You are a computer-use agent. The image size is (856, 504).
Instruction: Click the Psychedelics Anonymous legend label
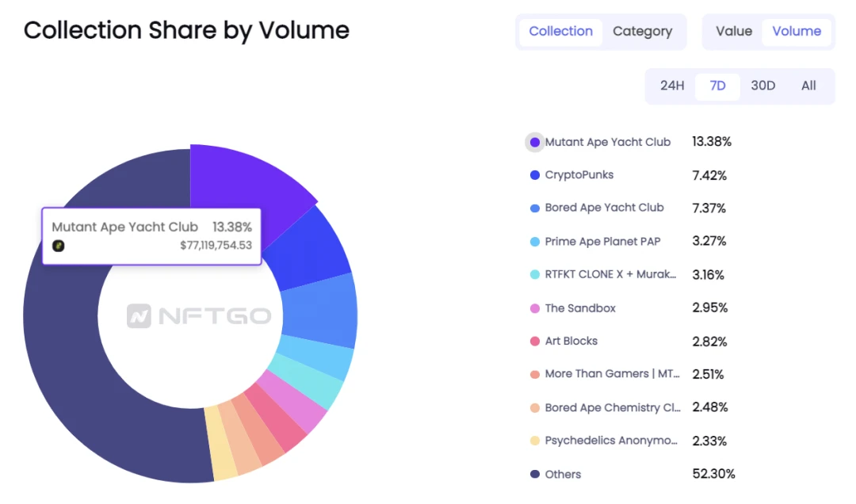click(x=611, y=441)
